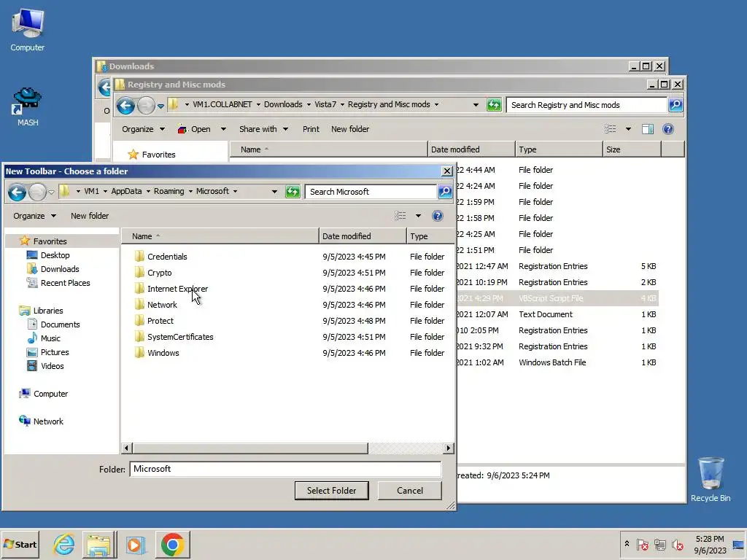Click New folder in the New Toolbar dialog

(90, 216)
